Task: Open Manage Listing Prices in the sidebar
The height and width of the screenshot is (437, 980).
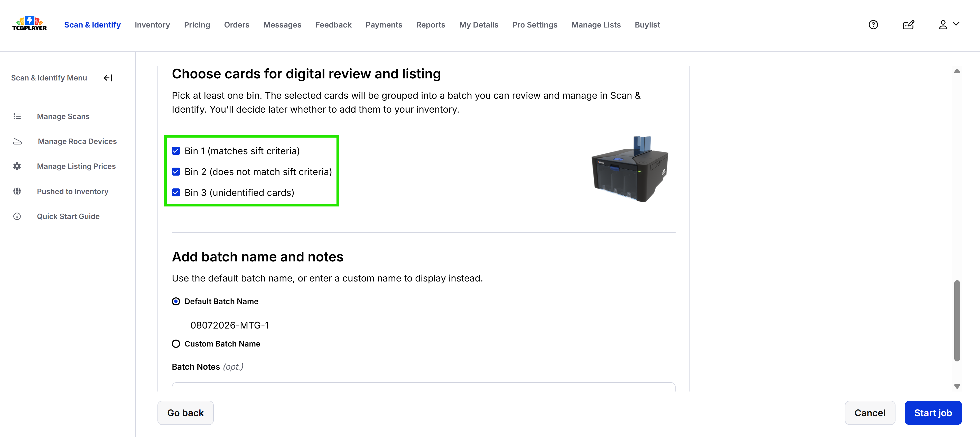Action: point(76,166)
